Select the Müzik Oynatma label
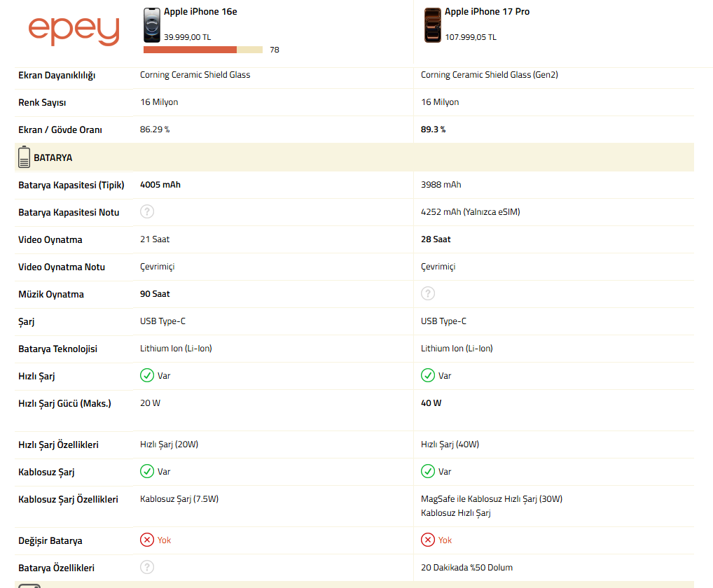The height and width of the screenshot is (588, 713). [51, 294]
